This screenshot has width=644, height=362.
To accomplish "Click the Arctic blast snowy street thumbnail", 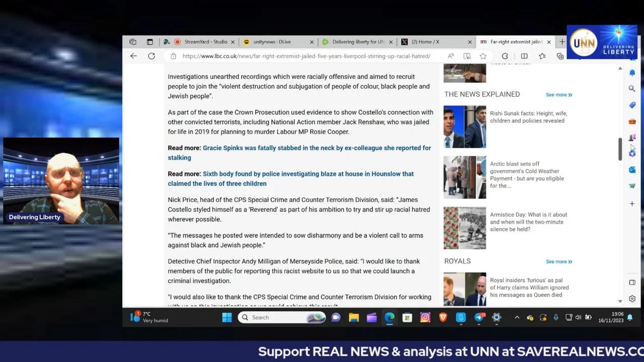I will click(x=464, y=177).
